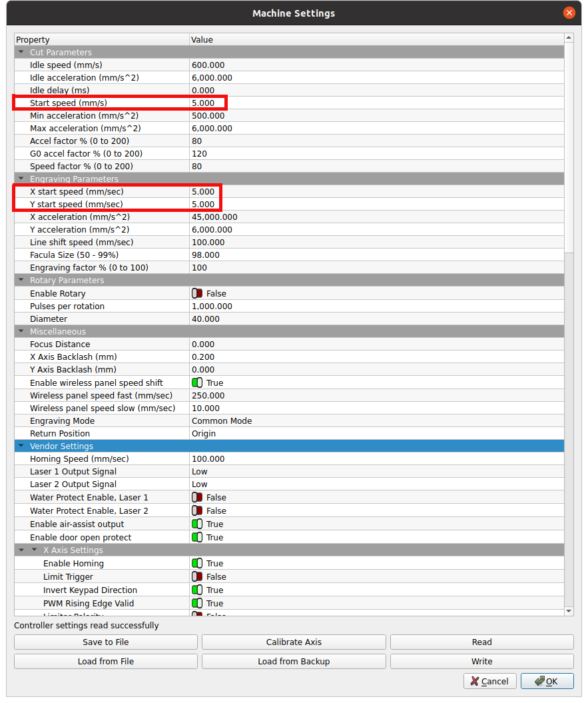
Task: Collapse the Cut Parameters section
Action: click(x=21, y=53)
